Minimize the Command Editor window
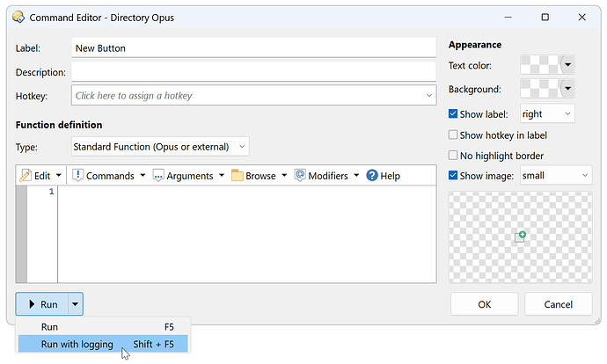The height and width of the screenshot is (364, 607). [x=508, y=18]
